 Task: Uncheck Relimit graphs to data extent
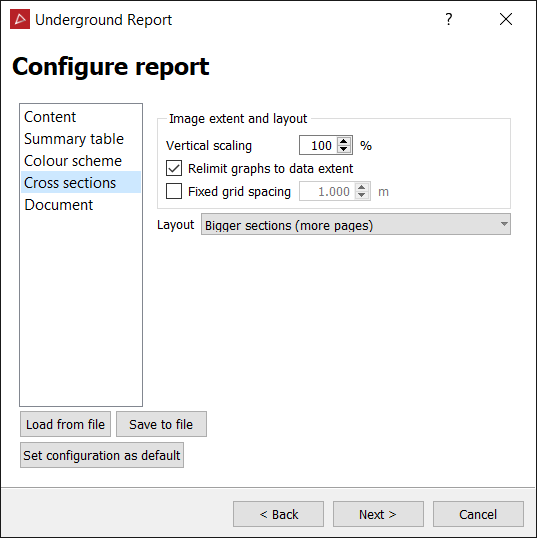coord(174,168)
